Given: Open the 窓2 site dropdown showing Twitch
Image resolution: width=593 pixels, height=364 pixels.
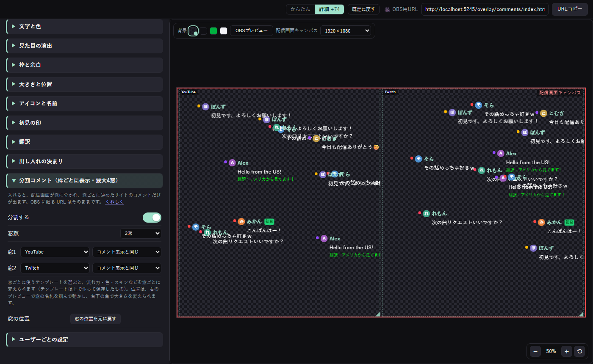Looking at the screenshot, I should (x=55, y=268).
